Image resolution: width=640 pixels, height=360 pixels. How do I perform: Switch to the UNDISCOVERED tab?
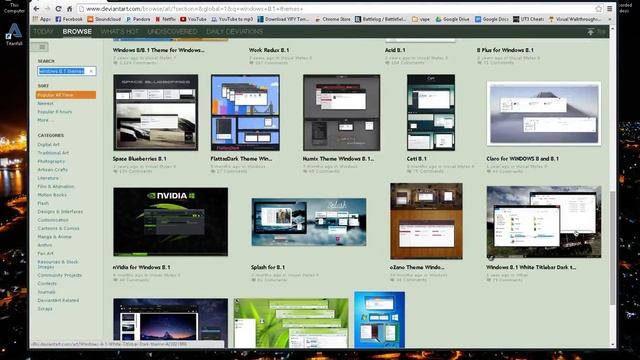point(172,31)
